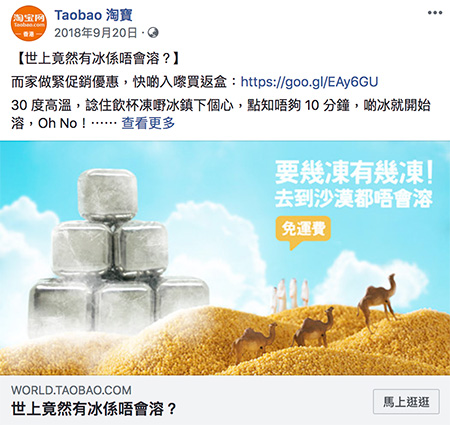Open the goo.gl/EAy6GU short link

tap(309, 82)
